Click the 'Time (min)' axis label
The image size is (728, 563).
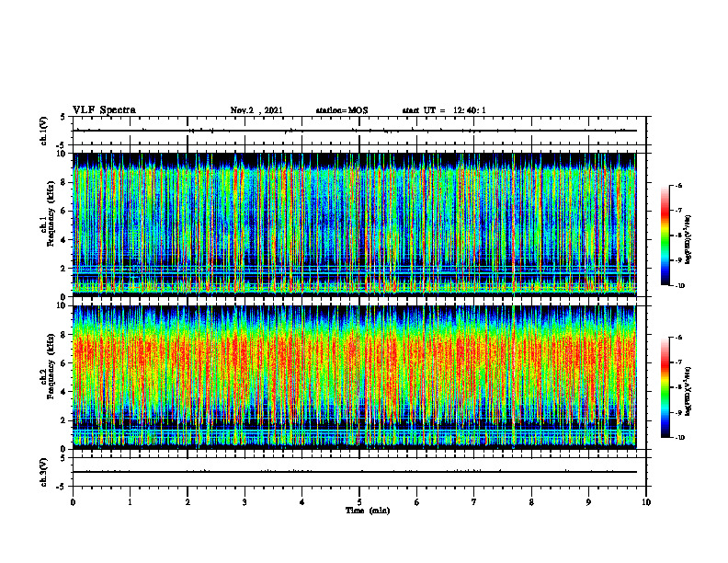click(x=368, y=511)
